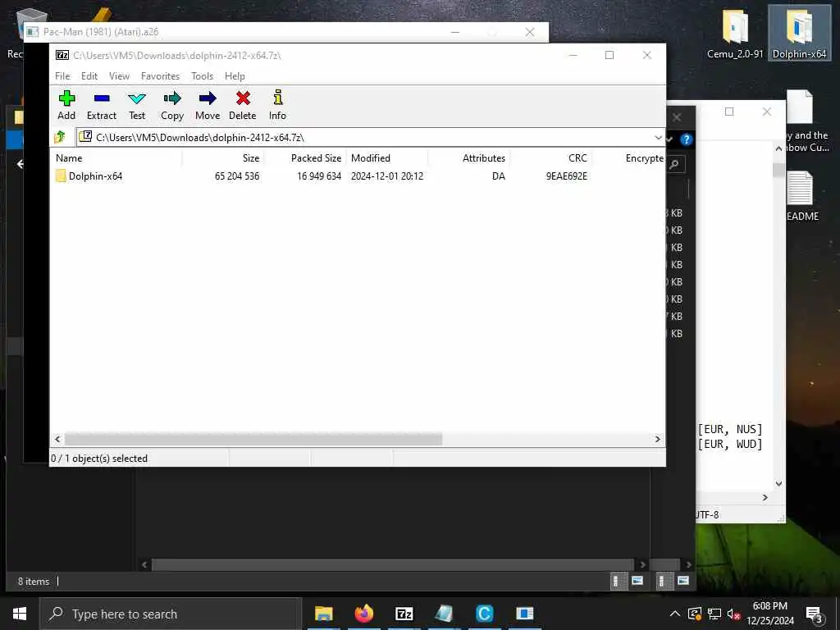Open the Edit menu

pyautogui.click(x=89, y=76)
